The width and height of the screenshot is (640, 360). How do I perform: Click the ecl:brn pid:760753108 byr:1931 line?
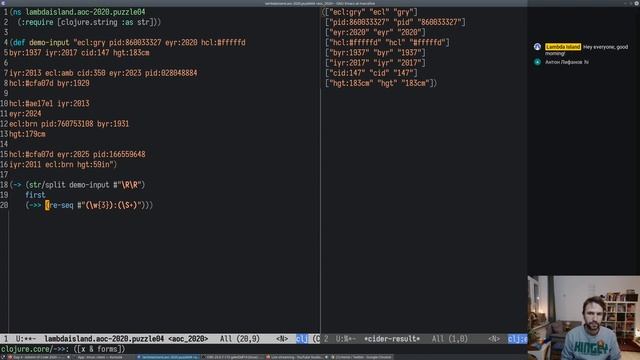tap(69, 124)
